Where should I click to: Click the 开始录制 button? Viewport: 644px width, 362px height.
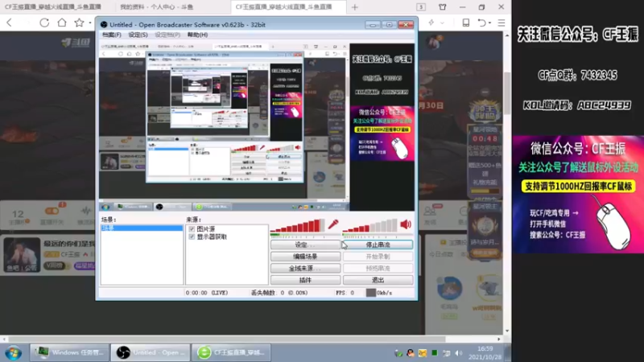[x=378, y=257]
